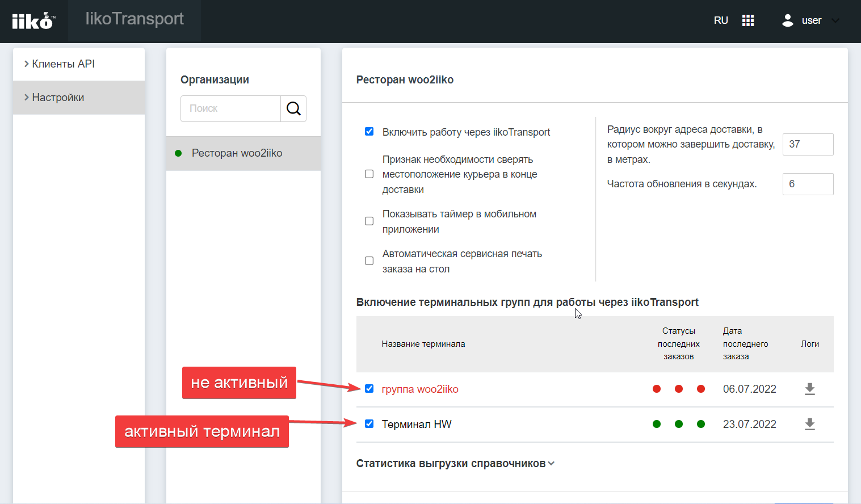The height and width of the screenshot is (504, 861).
Task: Click last green status dot of Терминал HW
Action: click(701, 424)
